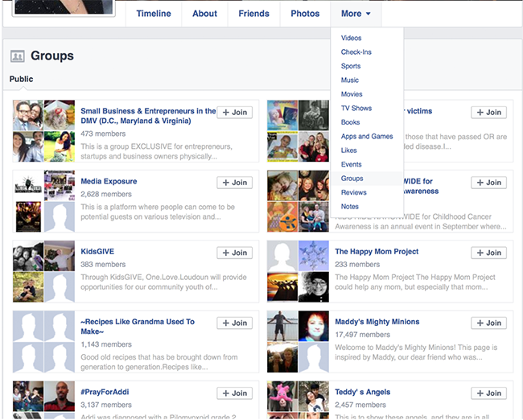523x420 pixels.
Task: Click '383 members' text
Action: click(x=103, y=265)
